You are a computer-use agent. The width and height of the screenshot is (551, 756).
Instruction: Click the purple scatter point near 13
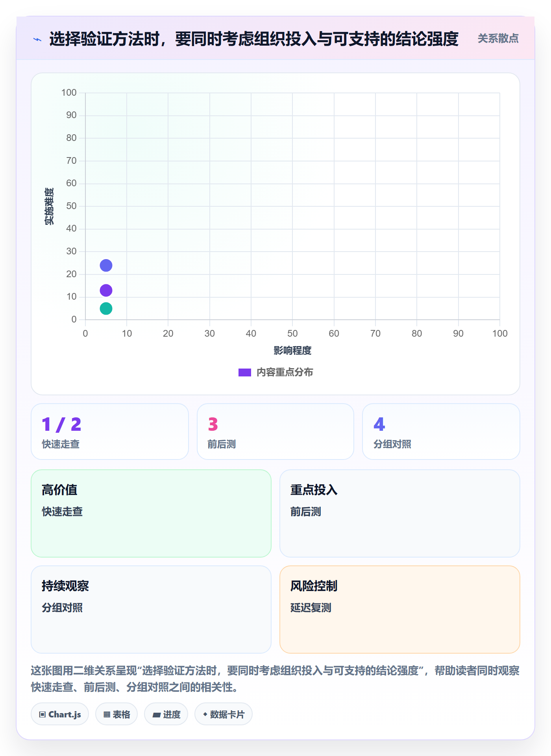coord(106,291)
